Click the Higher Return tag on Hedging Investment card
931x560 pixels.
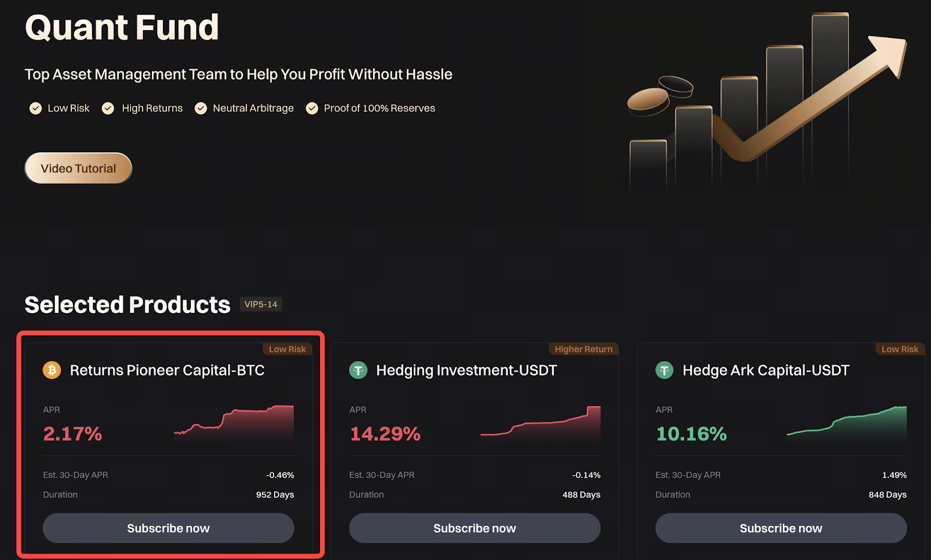click(x=583, y=349)
